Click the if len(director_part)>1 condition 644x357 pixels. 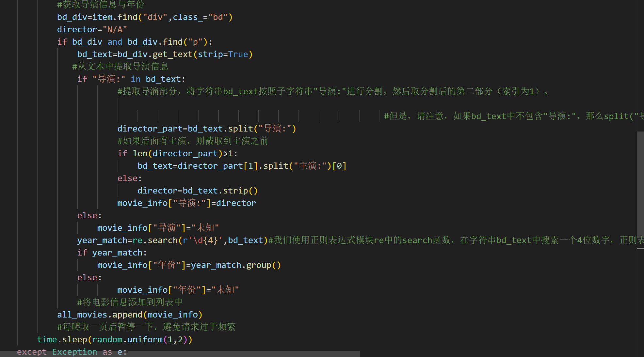pyautogui.click(x=176, y=153)
